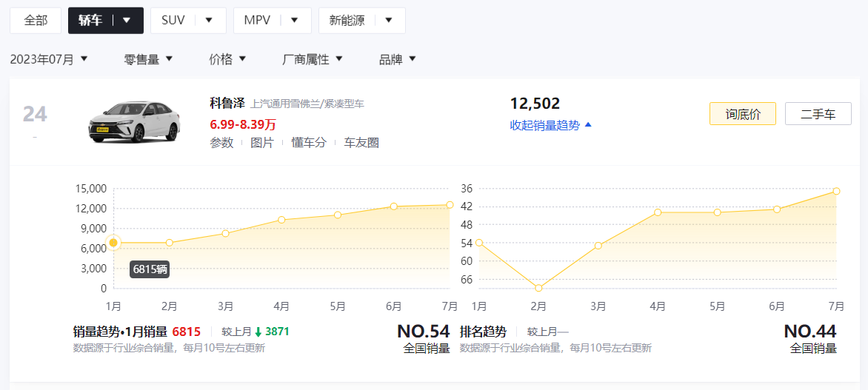The image size is (868, 390).
Task: Open the 价格 filter dropdown
Action: point(227,59)
